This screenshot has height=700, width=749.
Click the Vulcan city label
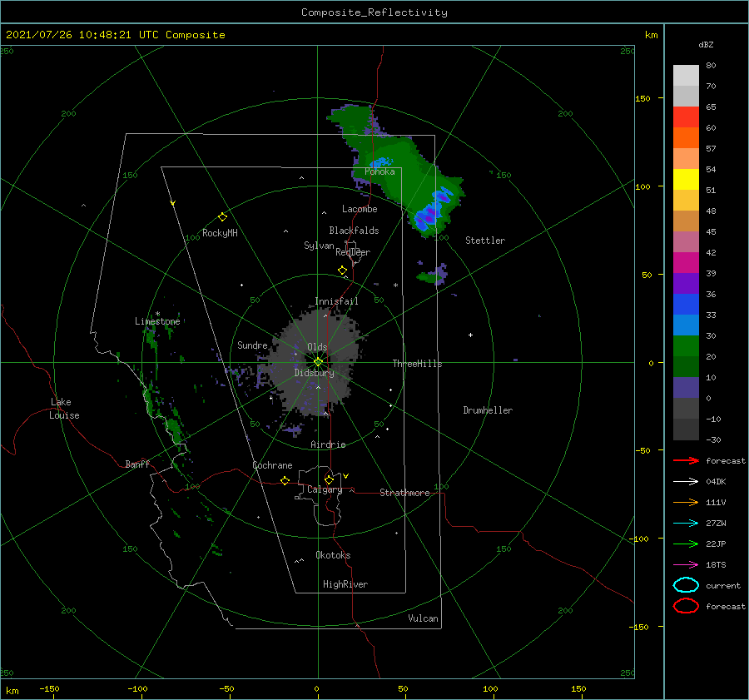point(423,618)
